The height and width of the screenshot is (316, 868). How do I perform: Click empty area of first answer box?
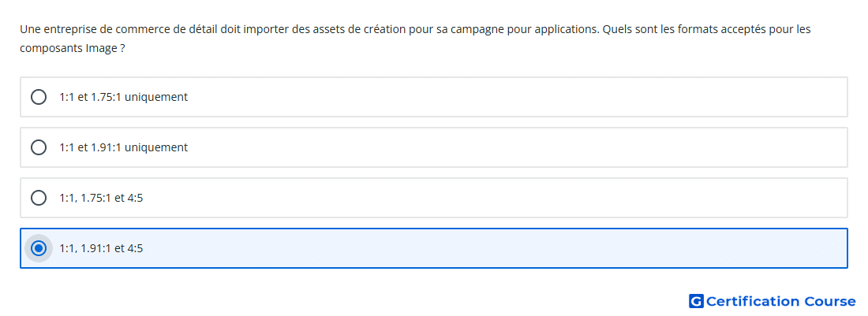(514, 97)
